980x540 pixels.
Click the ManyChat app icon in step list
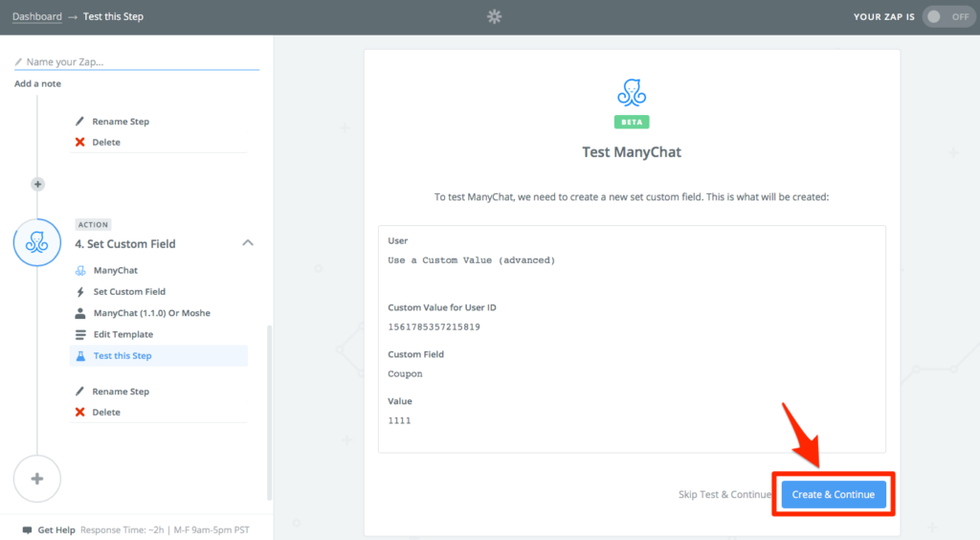click(x=80, y=271)
